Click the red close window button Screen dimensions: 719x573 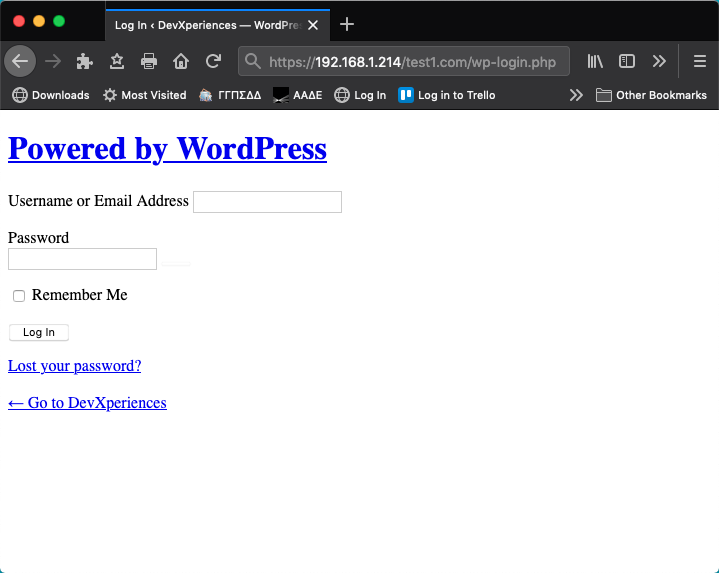tap(19, 21)
